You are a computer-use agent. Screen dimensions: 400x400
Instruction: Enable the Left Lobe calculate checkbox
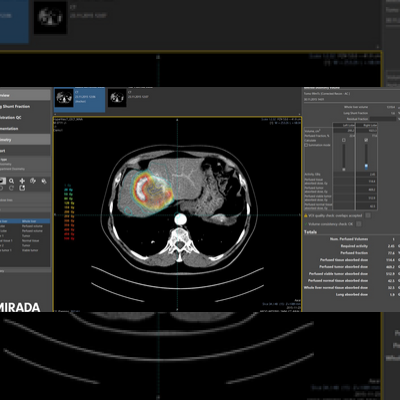tap(344, 140)
